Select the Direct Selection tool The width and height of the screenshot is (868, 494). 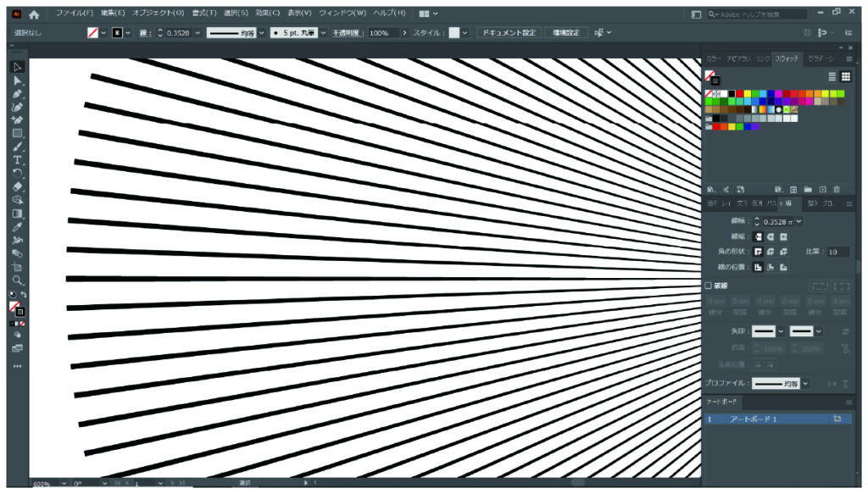point(17,80)
